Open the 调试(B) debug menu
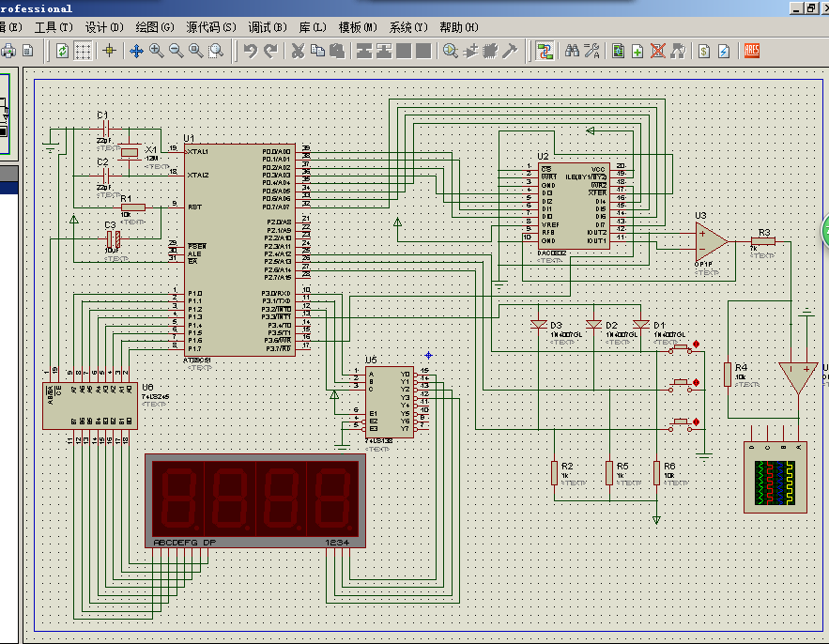 [268, 27]
